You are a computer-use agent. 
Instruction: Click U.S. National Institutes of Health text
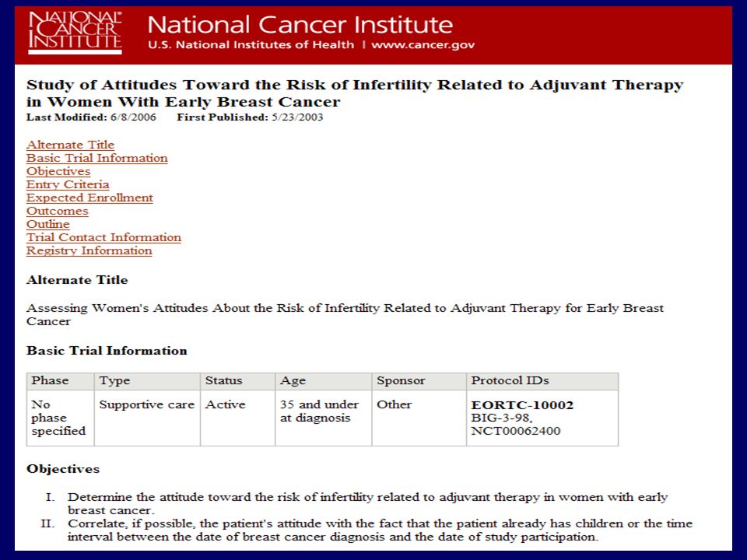(251, 45)
